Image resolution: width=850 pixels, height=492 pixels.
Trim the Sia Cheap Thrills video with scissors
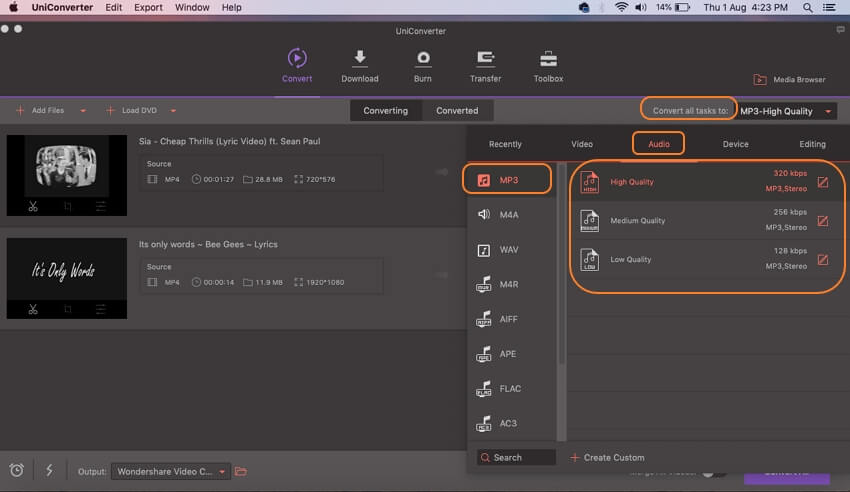[x=33, y=206]
